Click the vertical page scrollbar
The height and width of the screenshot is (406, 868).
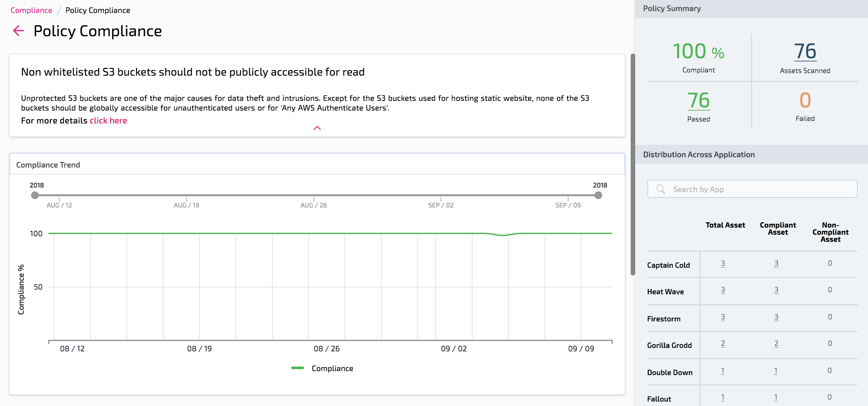coord(633,165)
